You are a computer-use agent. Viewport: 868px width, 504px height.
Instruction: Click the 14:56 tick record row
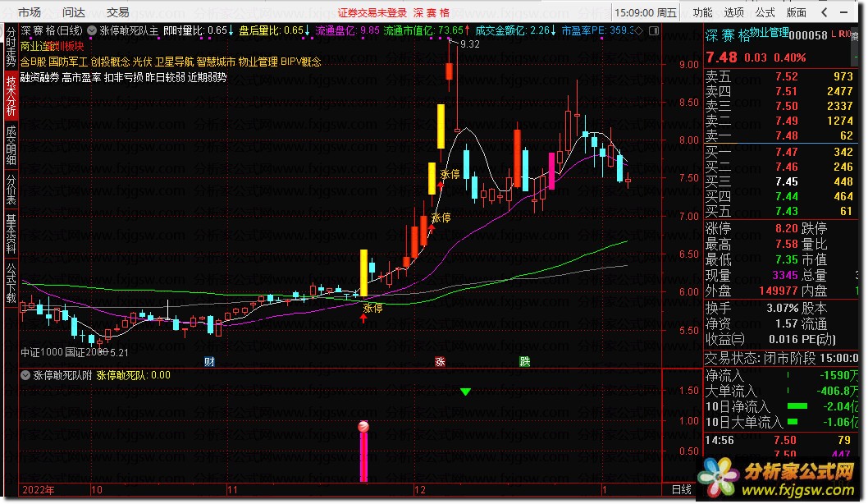[x=781, y=440]
